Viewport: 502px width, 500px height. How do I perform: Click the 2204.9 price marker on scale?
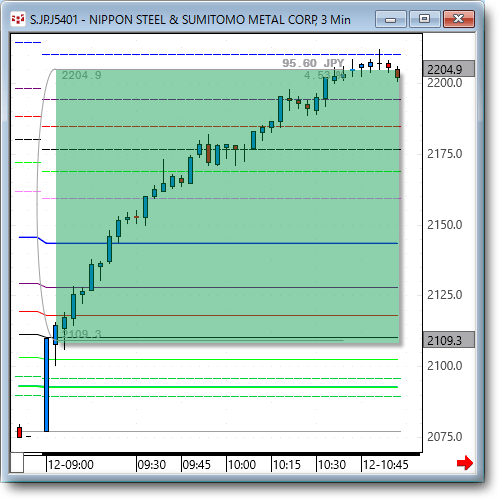pos(449,69)
